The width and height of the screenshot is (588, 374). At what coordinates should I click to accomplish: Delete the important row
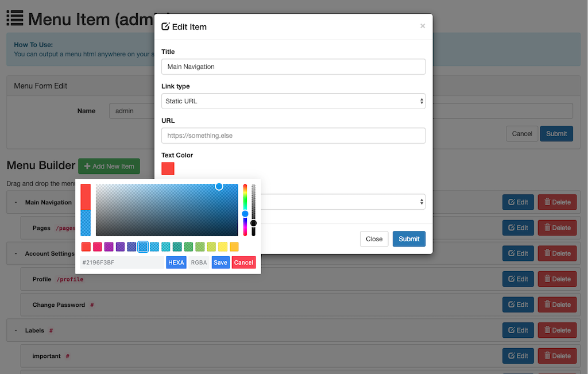point(557,356)
